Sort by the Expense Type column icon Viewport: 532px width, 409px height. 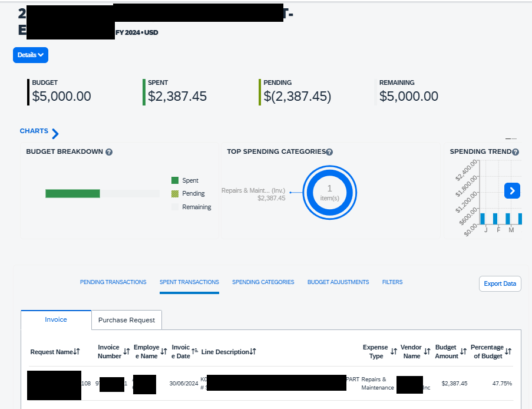coord(394,352)
